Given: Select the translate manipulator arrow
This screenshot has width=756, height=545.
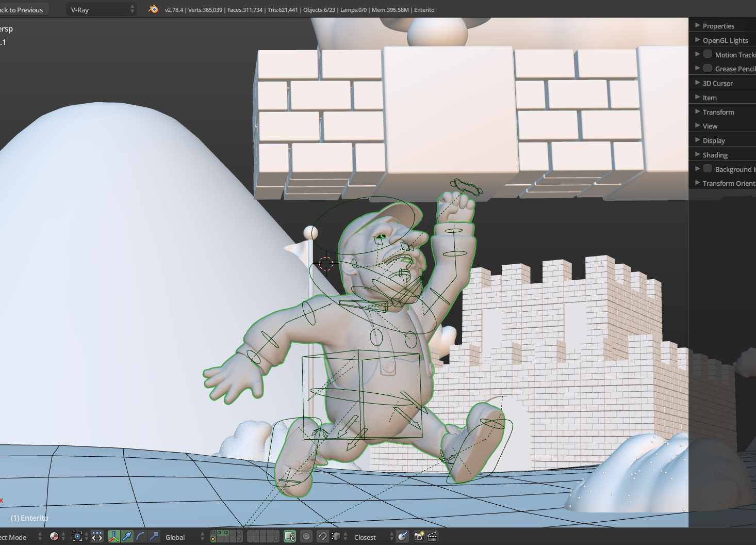Looking at the screenshot, I should point(127,537).
